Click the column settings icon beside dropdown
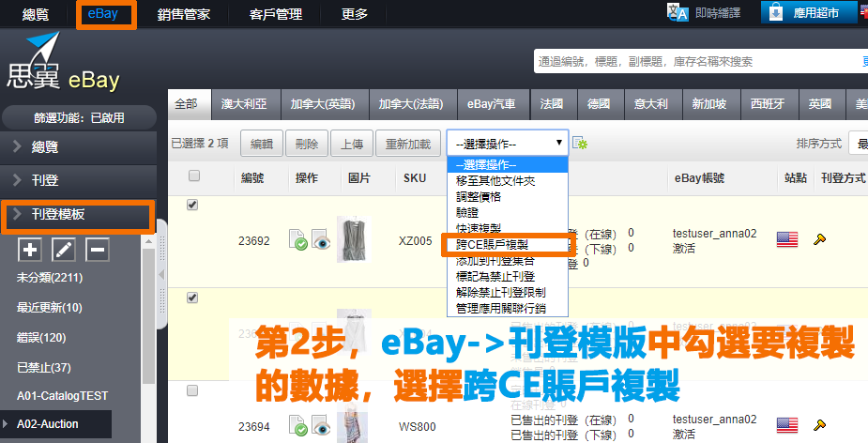The image size is (868, 443). tap(580, 144)
